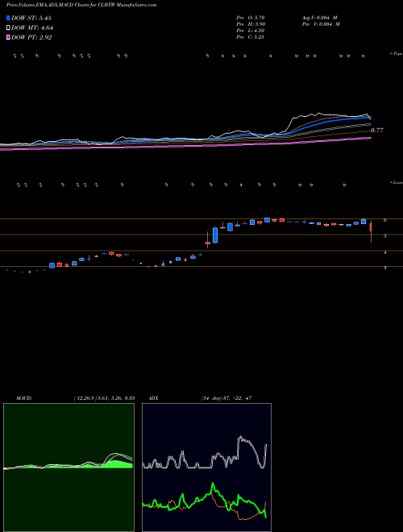Select the 'DOW ST: 5.45' legend label
The height and width of the screenshot is (532, 403).
coord(31,18)
